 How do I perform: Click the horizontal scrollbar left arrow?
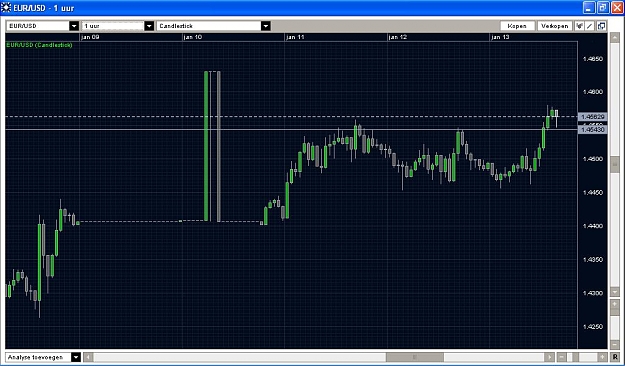88,357
